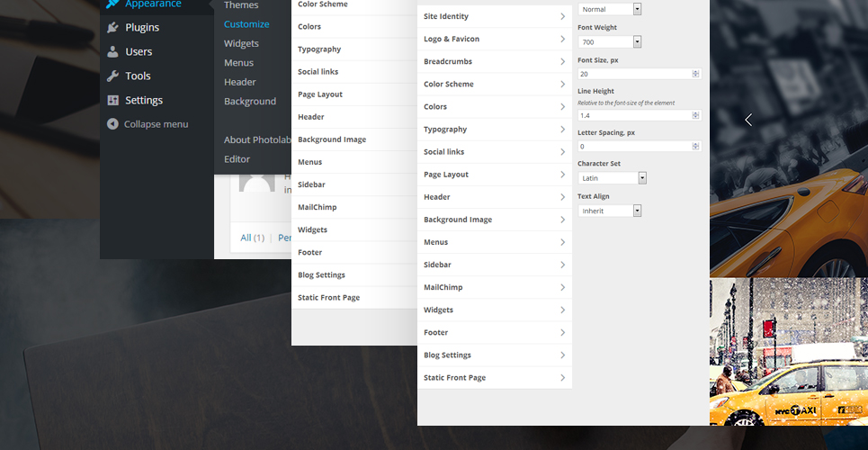Open Menus in middle customizer panel
This screenshot has height=450, width=868.
(x=354, y=162)
